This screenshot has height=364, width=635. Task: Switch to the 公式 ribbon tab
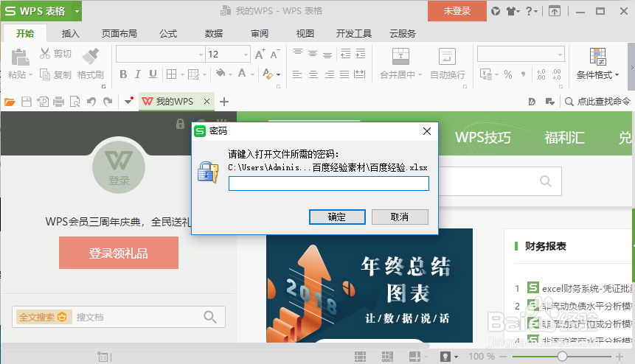pos(168,34)
